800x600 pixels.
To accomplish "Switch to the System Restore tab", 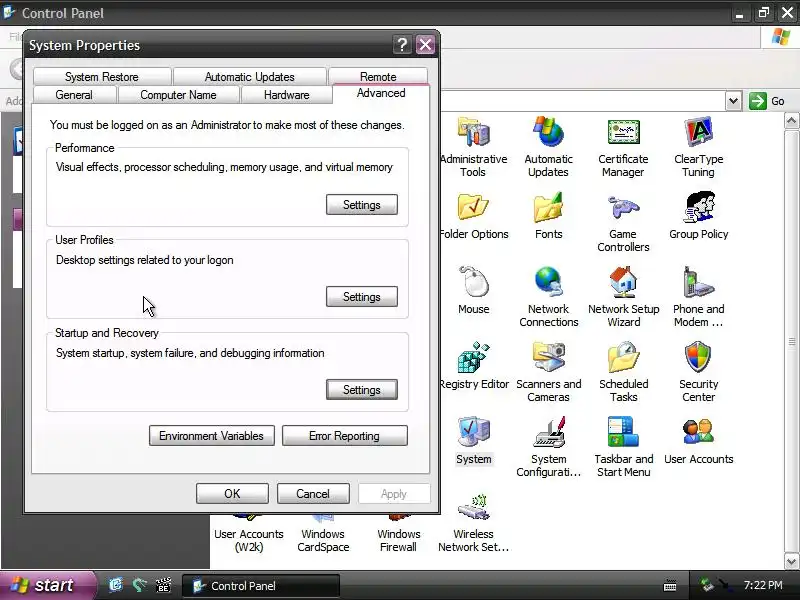I will coord(102,77).
